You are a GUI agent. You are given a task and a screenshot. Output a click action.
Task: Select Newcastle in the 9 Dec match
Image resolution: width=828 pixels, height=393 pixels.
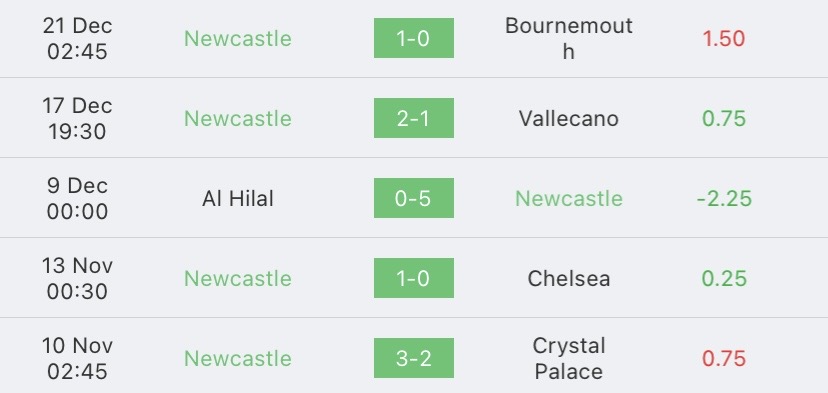pos(569,199)
